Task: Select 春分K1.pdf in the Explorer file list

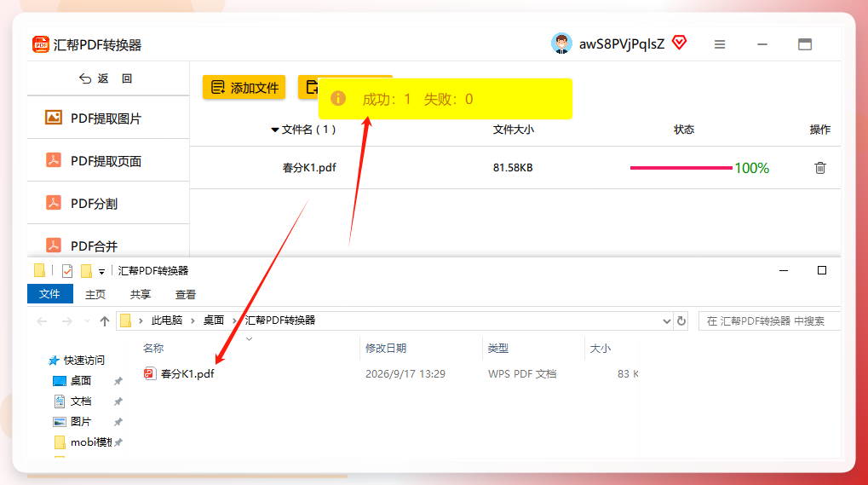Action: tap(187, 373)
